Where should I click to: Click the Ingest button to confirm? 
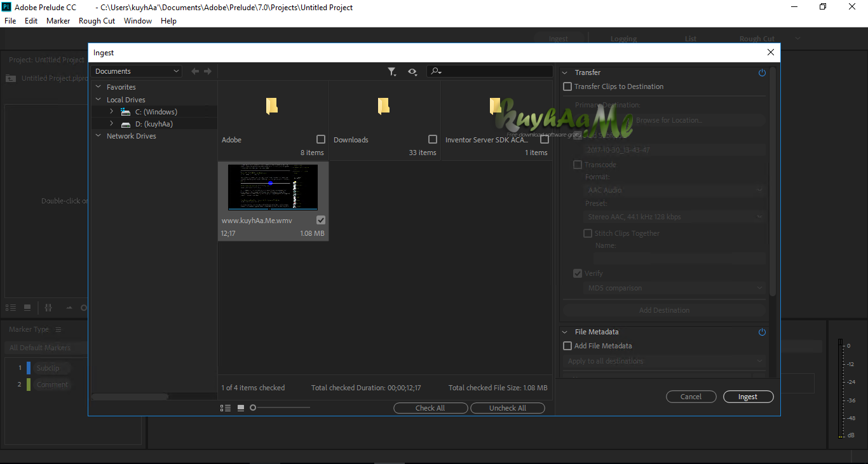tap(748, 397)
